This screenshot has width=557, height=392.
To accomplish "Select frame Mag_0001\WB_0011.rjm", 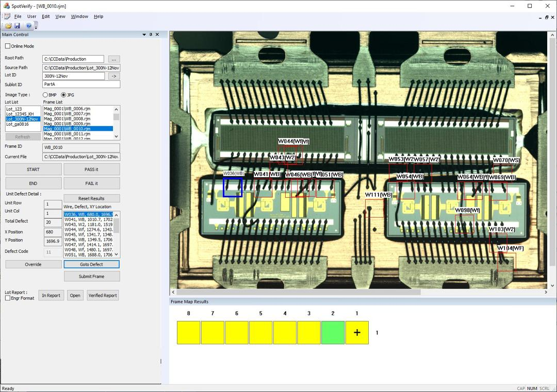I will (x=78, y=134).
